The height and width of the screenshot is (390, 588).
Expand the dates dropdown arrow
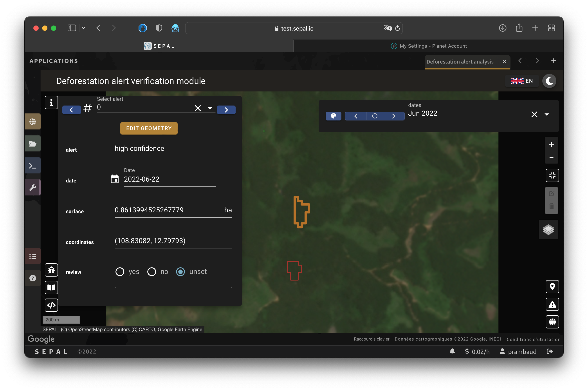pos(547,114)
